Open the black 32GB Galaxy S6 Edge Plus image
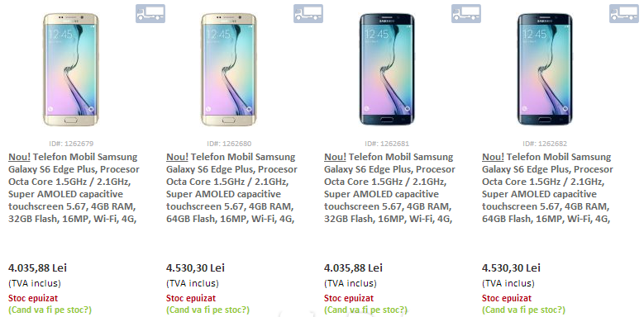Viewport: 644px width, 317px height. [x=386, y=69]
